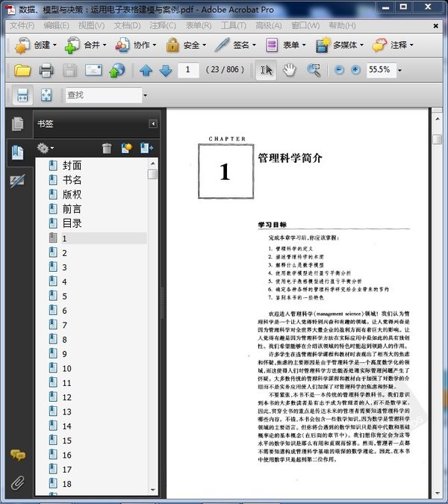Select the 书名 bookmark
The width and height of the screenshot is (448, 504).
click(72, 180)
